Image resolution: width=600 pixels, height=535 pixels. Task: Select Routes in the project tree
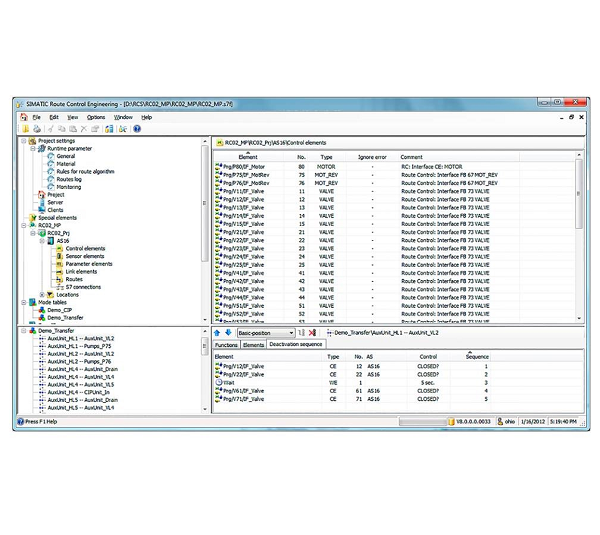(x=74, y=279)
